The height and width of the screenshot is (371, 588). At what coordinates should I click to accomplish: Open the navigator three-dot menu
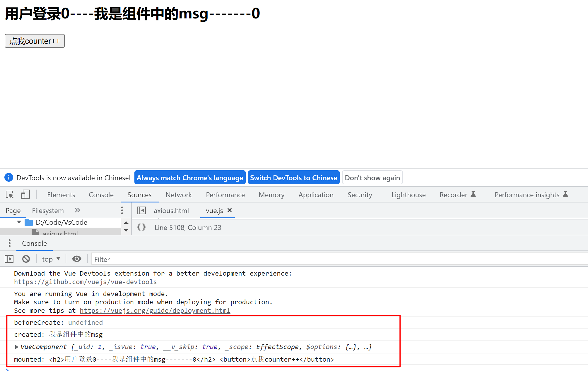(x=122, y=210)
